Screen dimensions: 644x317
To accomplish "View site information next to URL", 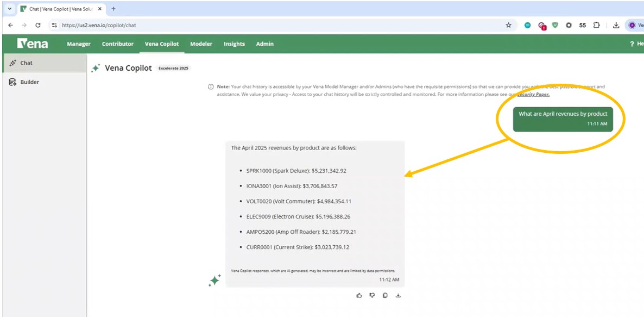I will tap(54, 25).
